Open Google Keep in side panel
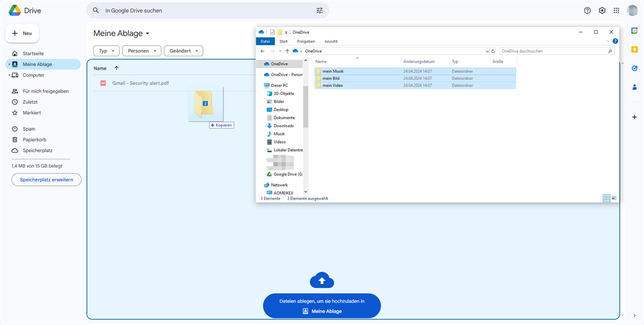Screen dimensions: 644x325 (634, 49)
